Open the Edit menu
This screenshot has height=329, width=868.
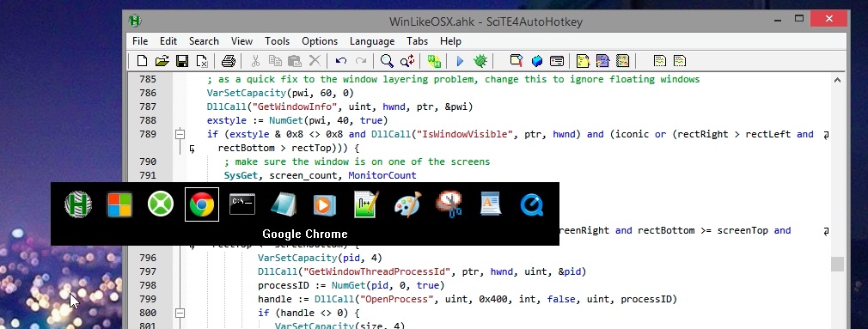point(168,41)
